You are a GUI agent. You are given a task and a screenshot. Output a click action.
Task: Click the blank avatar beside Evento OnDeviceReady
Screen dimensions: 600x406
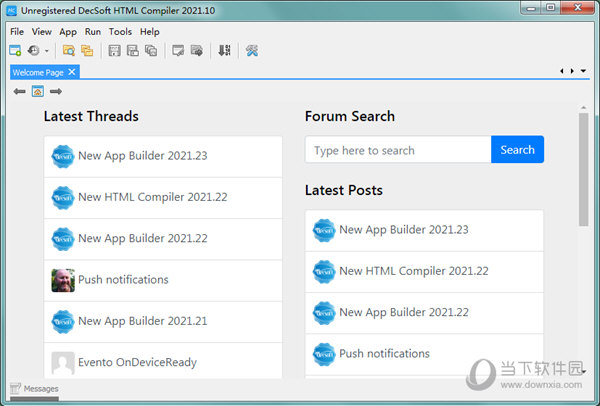63,363
